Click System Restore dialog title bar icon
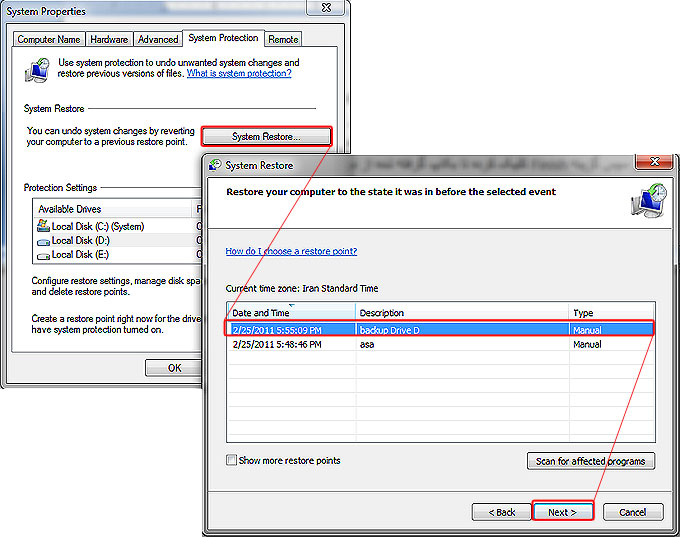Image resolution: width=680 pixels, height=537 pixels. [215, 165]
